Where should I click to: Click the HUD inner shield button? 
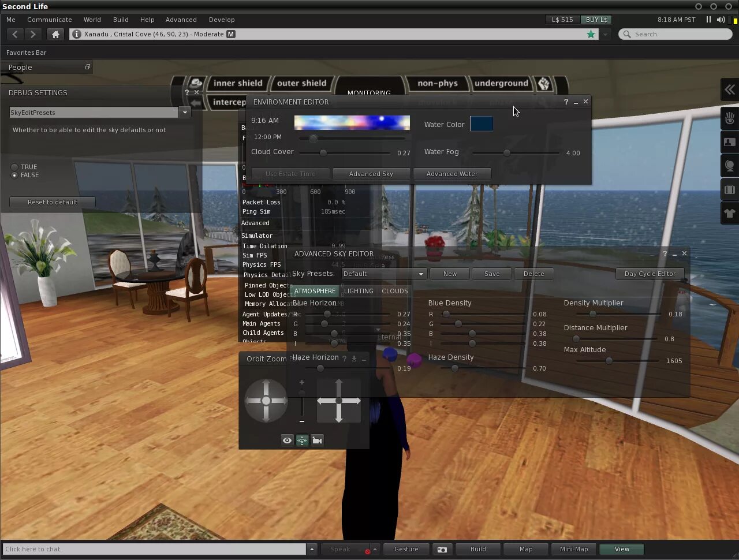(x=238, y=84)
